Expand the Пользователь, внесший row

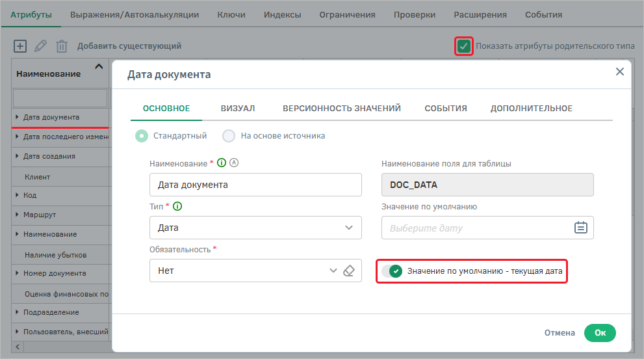click(17, 332)
